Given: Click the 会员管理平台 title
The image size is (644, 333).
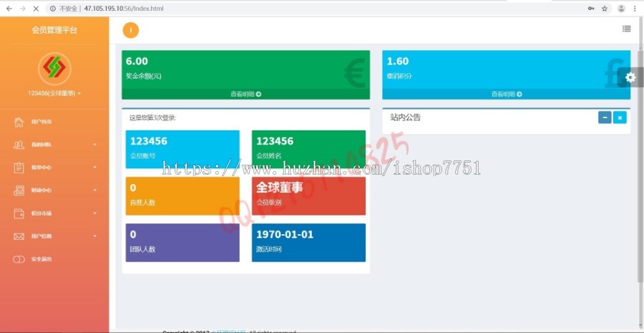Looking at the screenshot, I should point(54,30).
